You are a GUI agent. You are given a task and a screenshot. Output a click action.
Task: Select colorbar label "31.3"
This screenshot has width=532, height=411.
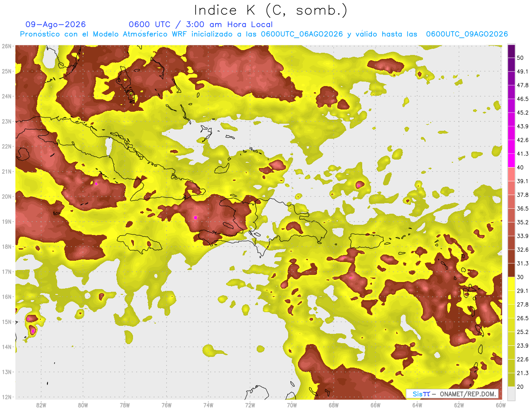tap(523, 263)
